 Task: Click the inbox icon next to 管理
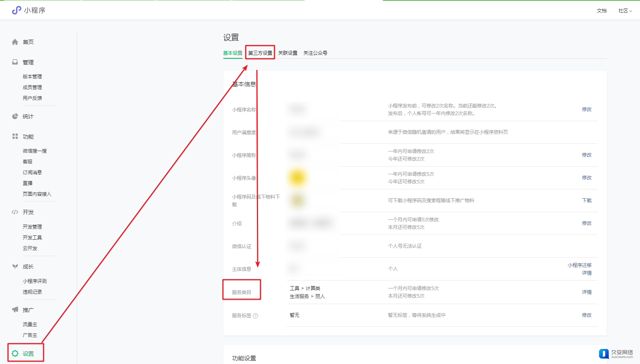15,62
